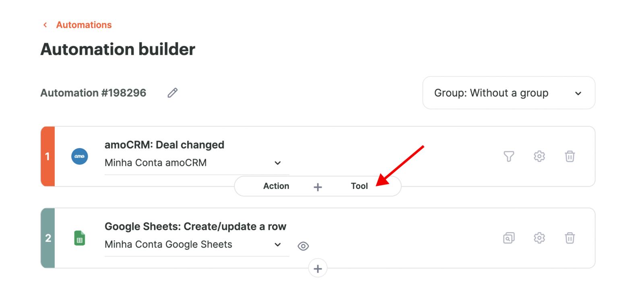Click the Google Sheets app logo
This screenshot has width=644, height=292.
point(80,238)
